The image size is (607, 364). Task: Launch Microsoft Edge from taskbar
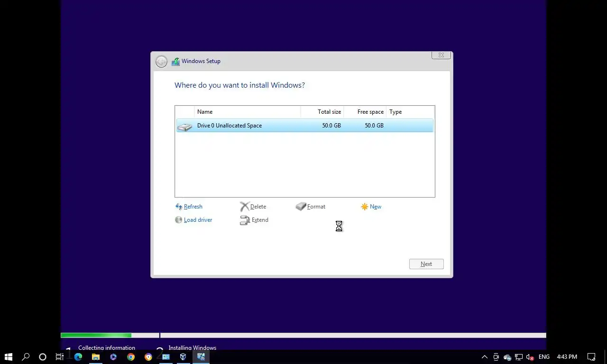pyautogui.click(x=78, y=357)
